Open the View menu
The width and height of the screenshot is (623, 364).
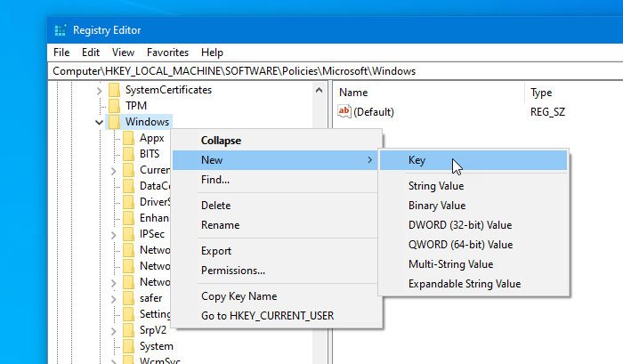click(123, 53)
